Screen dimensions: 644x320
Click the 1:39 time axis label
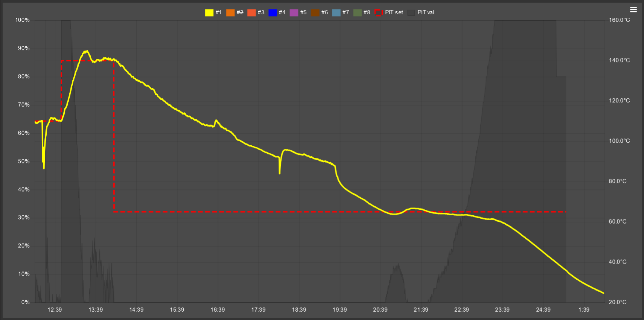point(584,310)
